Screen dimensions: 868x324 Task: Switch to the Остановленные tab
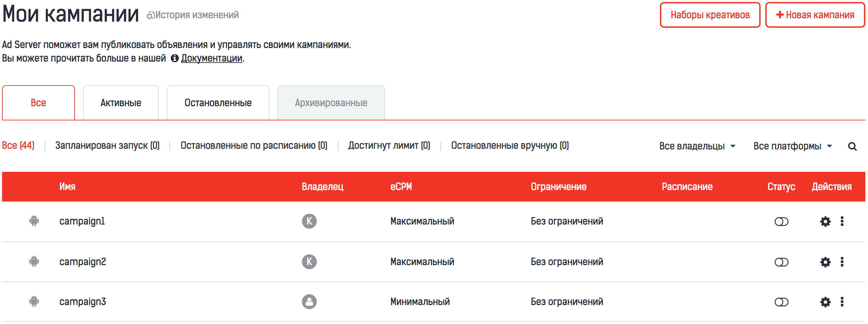218,103
